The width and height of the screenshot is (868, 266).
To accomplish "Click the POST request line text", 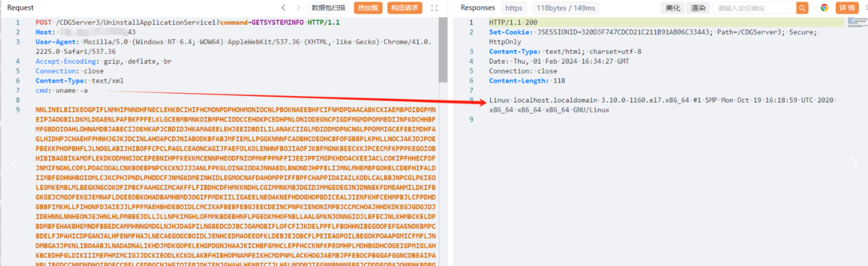I will (x=187, y=23).
